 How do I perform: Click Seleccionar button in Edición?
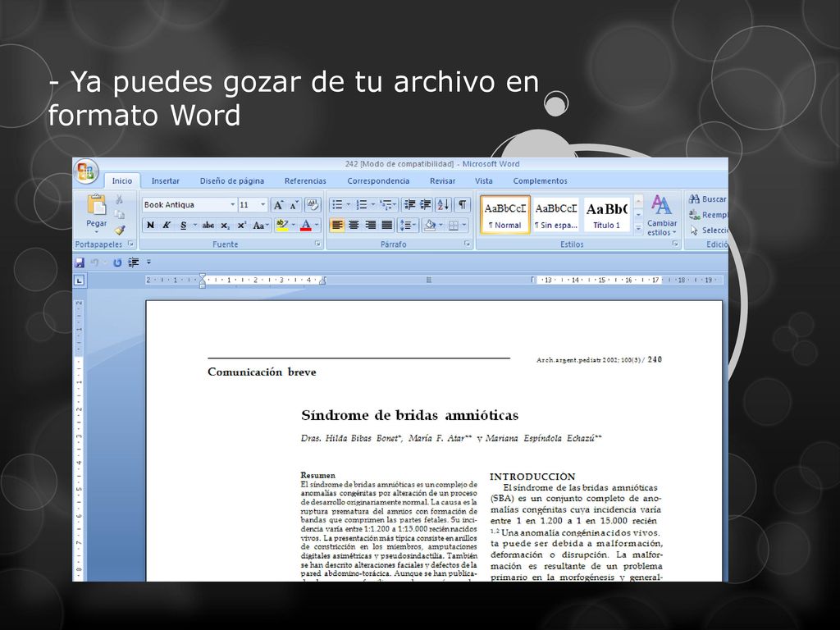coord(708,231)
